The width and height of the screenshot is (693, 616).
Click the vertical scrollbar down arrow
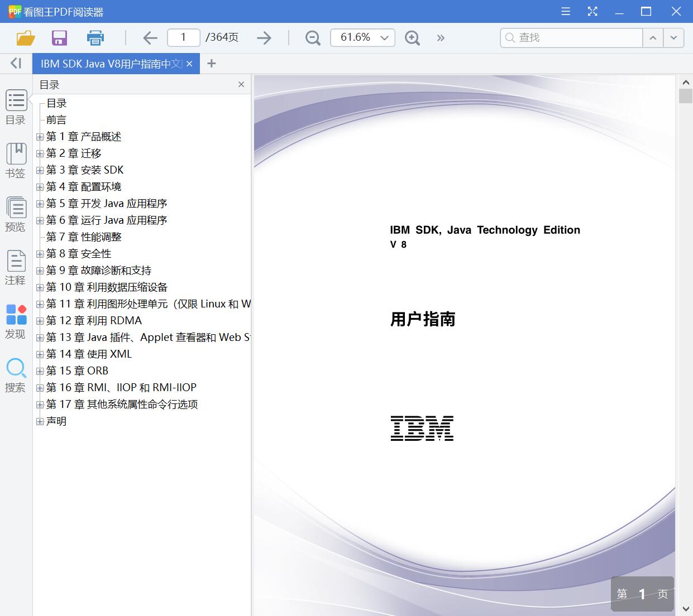(686, 609)
